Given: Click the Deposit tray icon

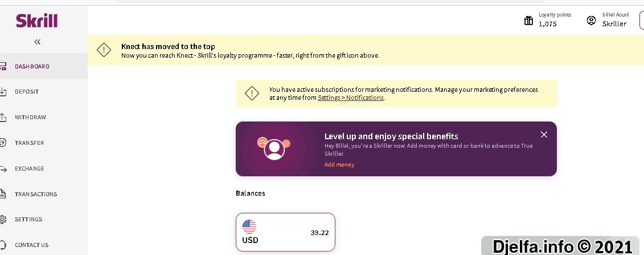Looking at the screenshot, I should tap(3, 92).
